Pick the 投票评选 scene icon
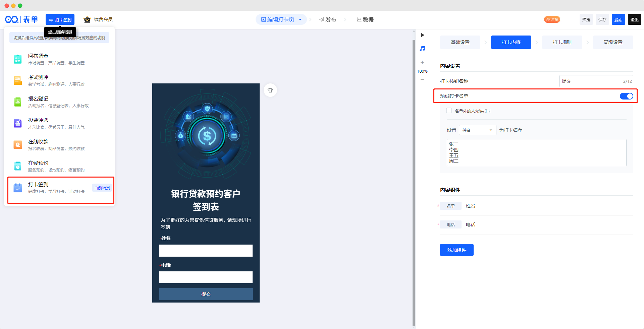 pos(18,123)
